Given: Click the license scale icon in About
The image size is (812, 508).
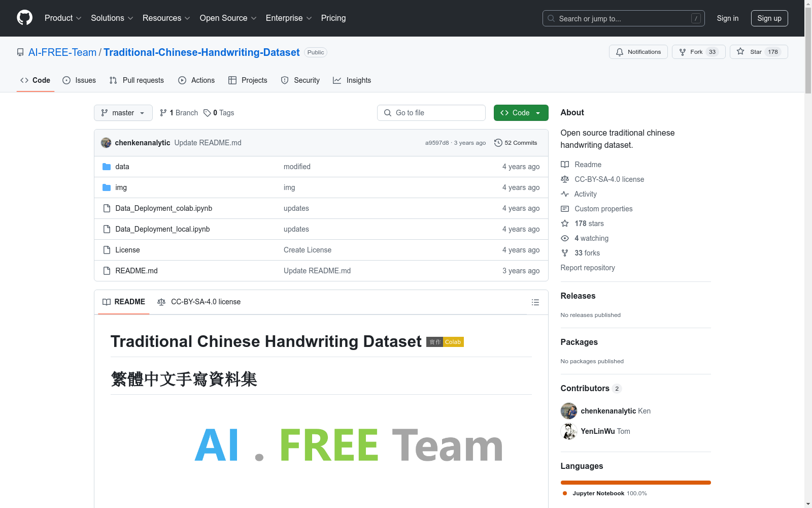Looking at the screenshot, I should pyautogui.click(x=565, y=179).
